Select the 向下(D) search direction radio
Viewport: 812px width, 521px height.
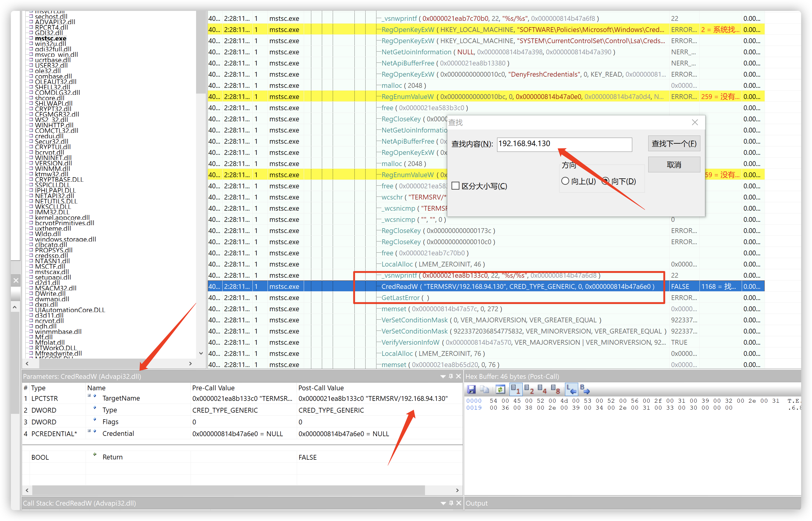606,181
